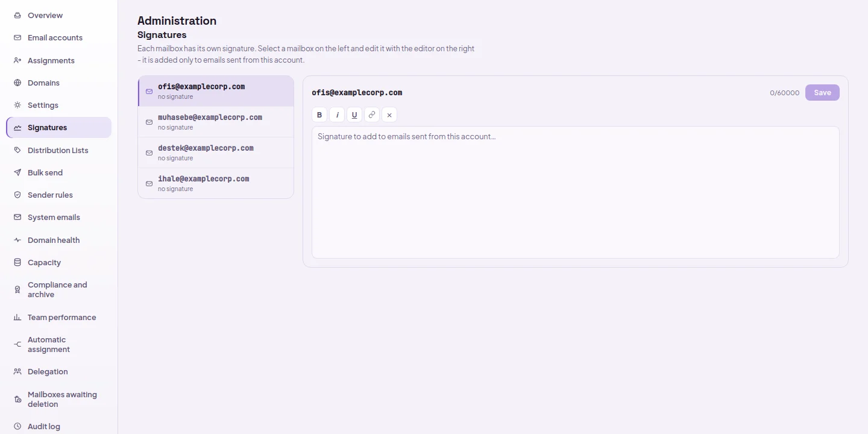The height and width of the screenshot is (434, 868).
Task: Click the Settings gear icon
Action: (17, 105)
